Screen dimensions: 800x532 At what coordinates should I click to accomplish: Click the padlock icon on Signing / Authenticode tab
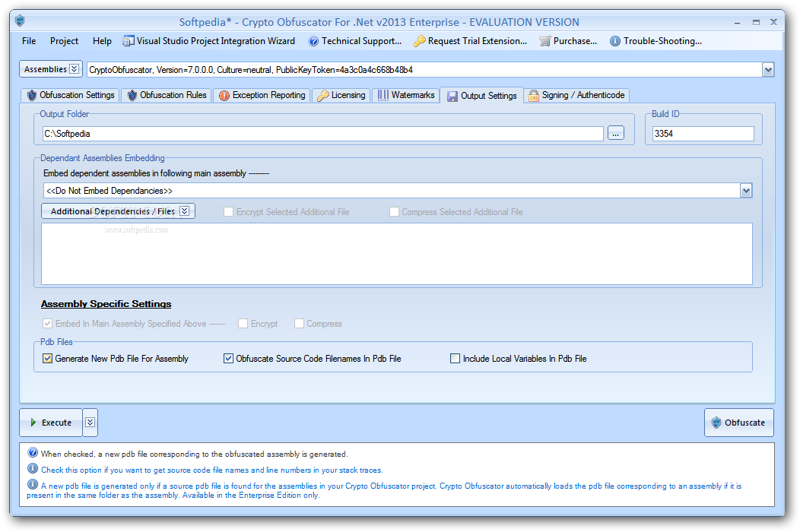pyautogui.click(x=534, y=96)
